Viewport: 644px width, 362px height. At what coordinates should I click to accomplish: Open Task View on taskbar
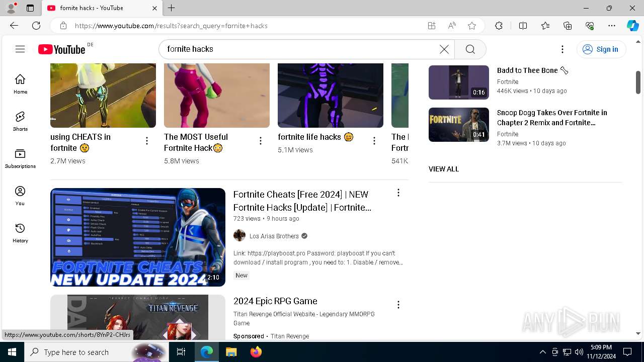point(181,352)
